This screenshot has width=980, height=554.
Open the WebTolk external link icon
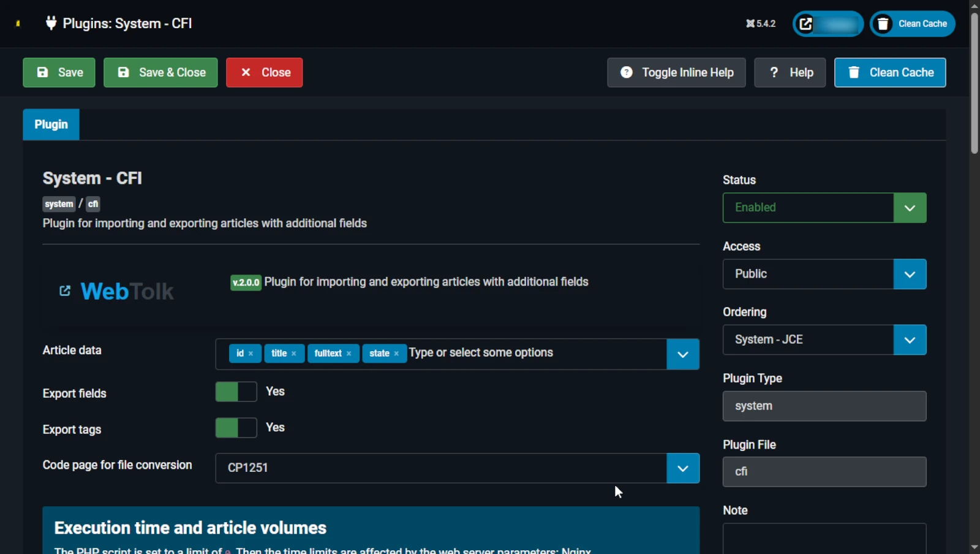[65, 291]
